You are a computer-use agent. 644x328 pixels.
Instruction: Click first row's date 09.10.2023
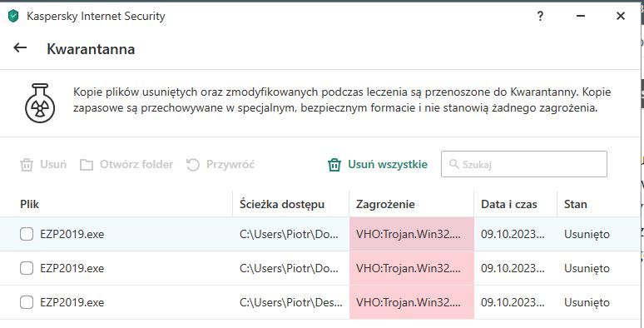coord(513,234)
